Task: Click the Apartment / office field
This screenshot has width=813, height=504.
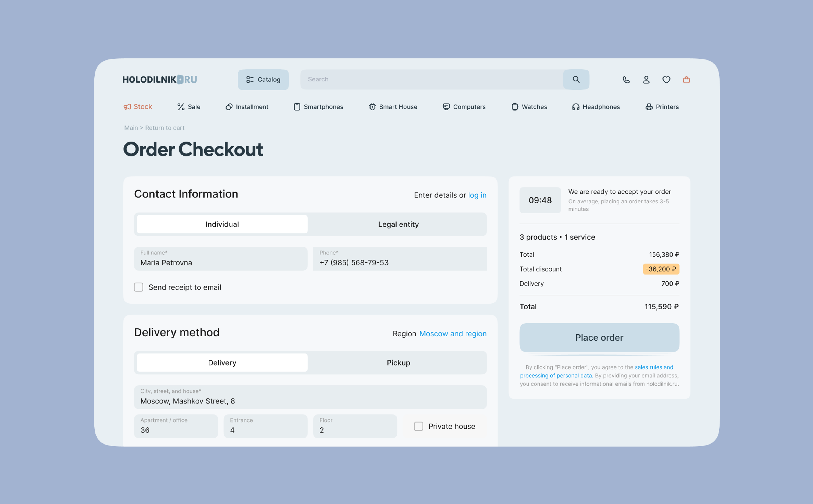Action: (x=176, y=426)
